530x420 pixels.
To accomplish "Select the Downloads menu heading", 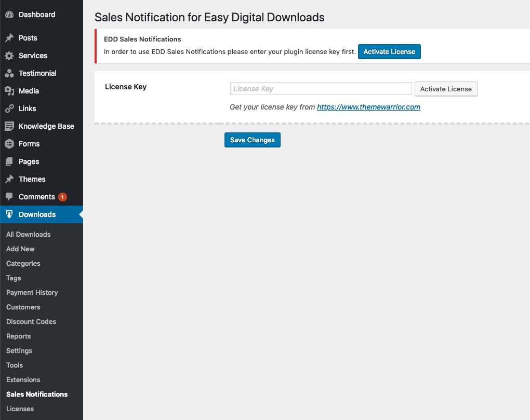I will click(41, 214).
